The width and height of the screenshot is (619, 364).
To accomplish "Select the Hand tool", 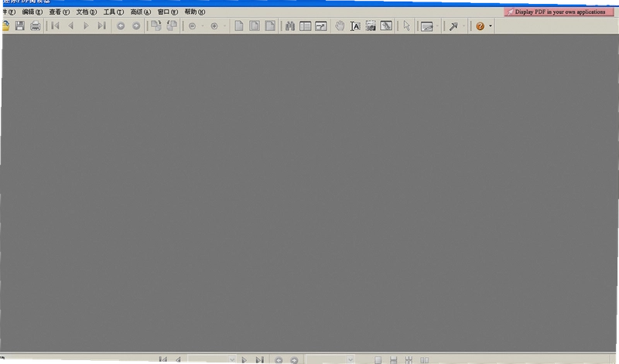I will click(340, 26).
